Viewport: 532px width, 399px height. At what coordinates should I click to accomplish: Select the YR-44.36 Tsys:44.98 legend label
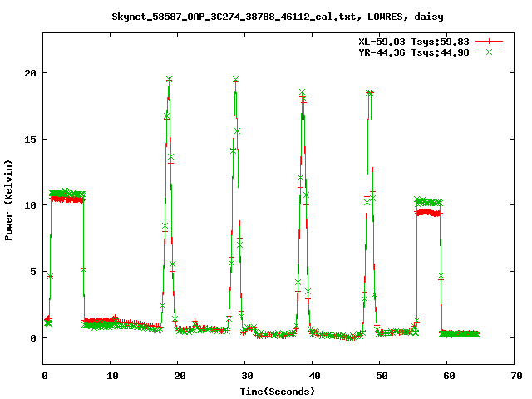click(414, 52)
